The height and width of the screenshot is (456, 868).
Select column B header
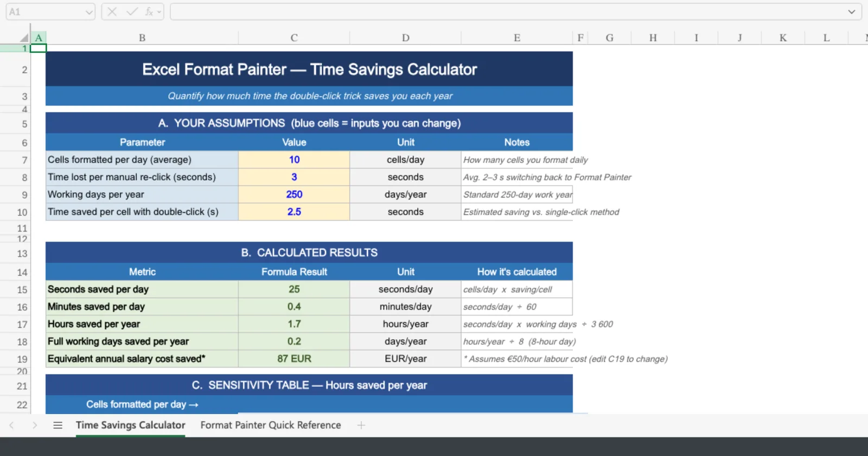142,38
